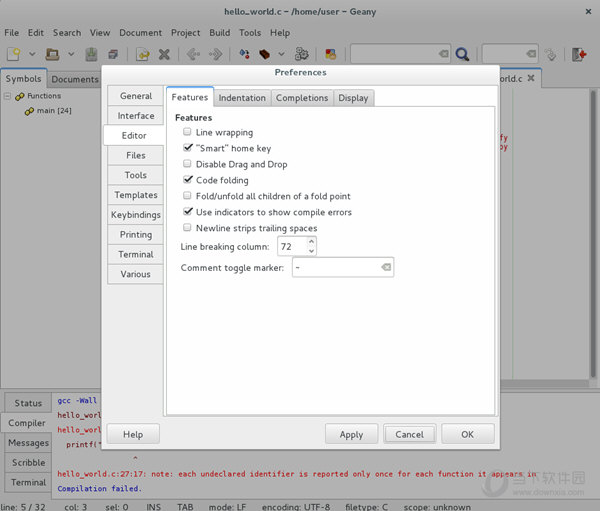Open the Keybindings preferences section
Viewport: 600px width, 511px height.
(136, 215)
